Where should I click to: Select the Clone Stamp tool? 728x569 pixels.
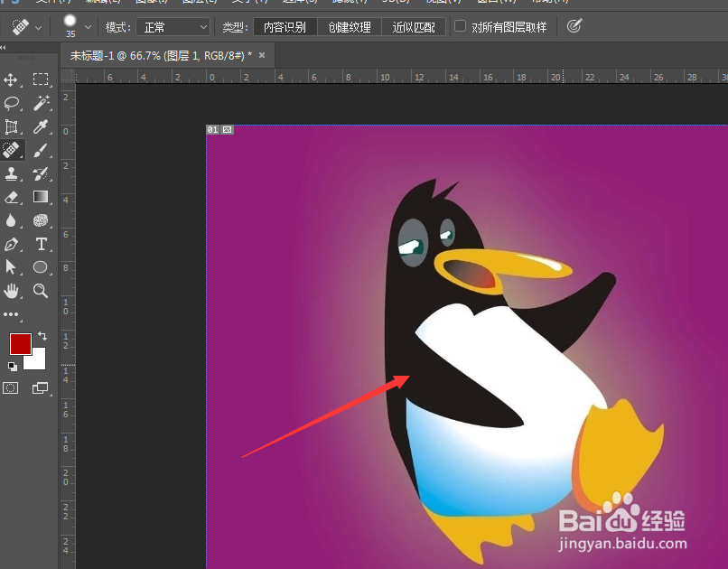11,173
